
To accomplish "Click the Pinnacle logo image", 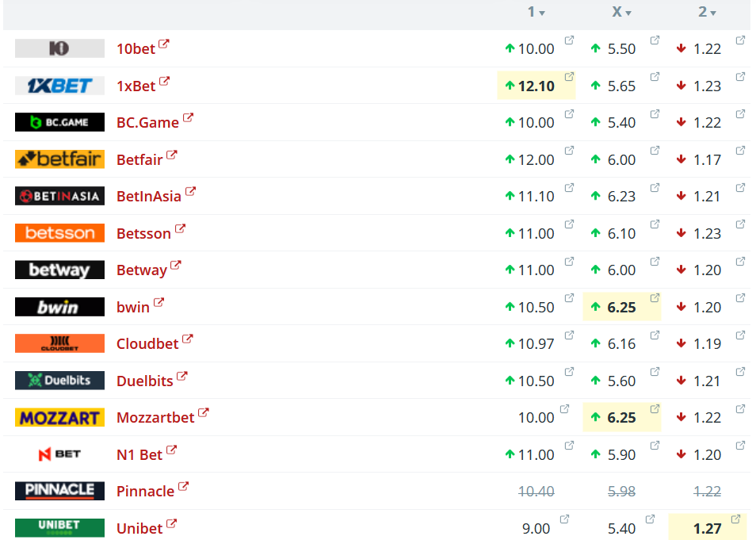I will (59, 491).
